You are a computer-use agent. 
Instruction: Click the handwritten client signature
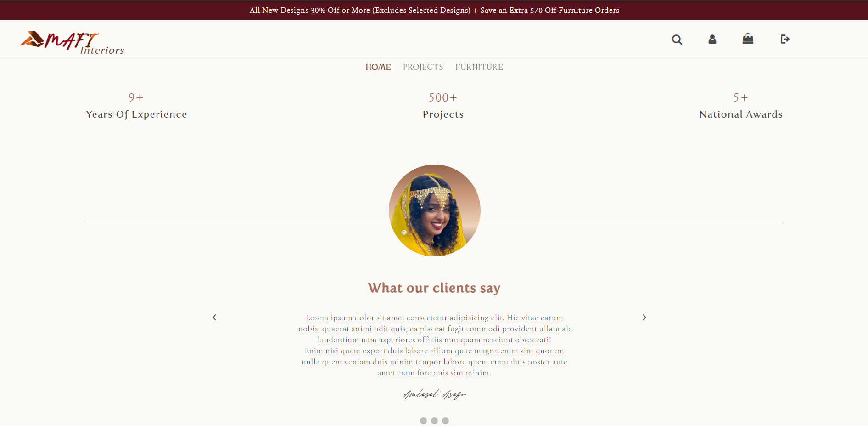(x=435, y=394)
